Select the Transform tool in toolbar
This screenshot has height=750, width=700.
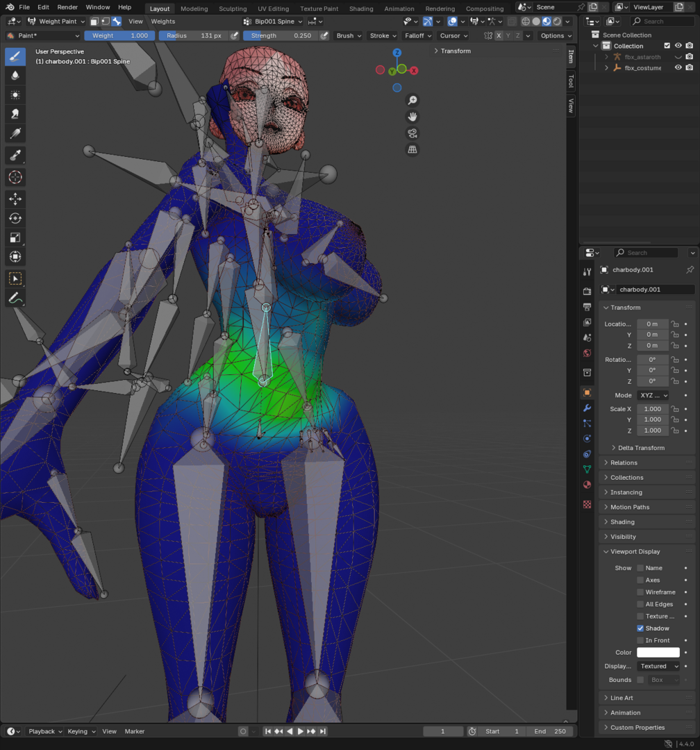click(x=15, y=256)
